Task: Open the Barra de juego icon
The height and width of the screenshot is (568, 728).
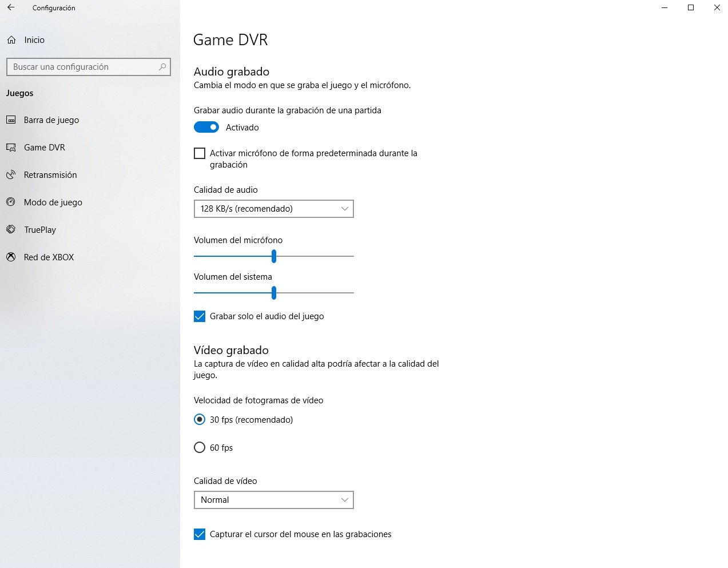Action: [11, 120]
